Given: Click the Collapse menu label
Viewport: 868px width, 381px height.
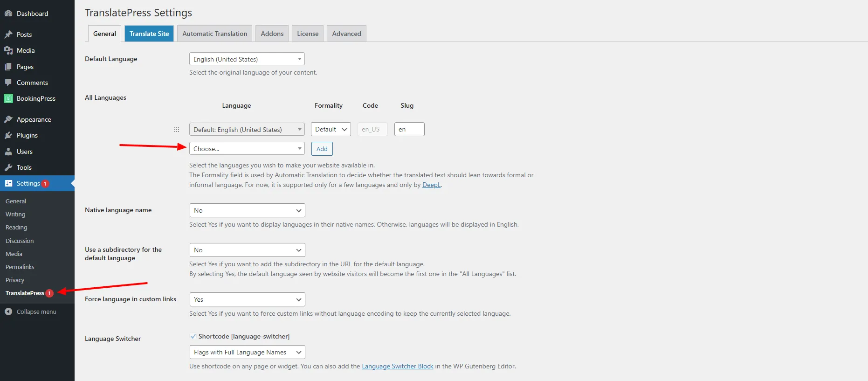Looking at the screenshot, I should [x=36, y=312].
